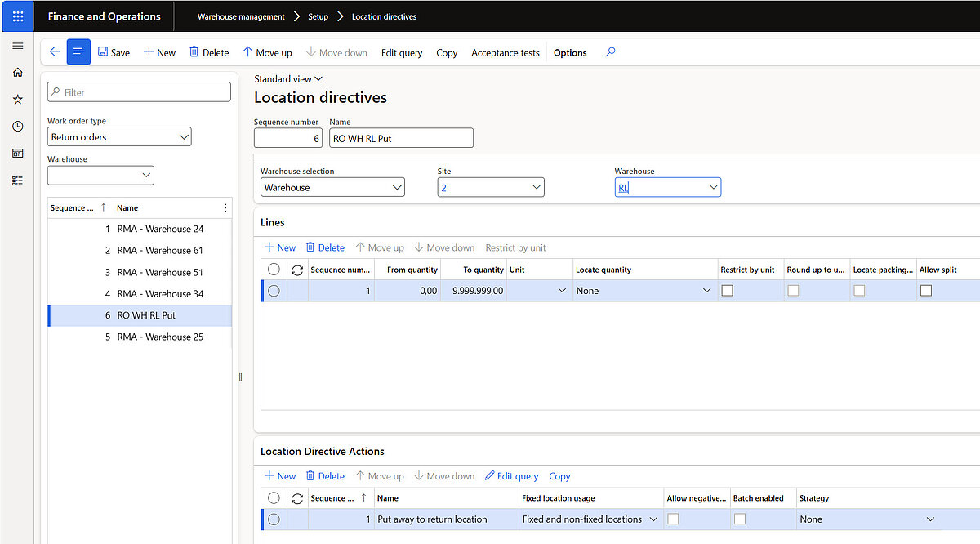The image size is (980, 544).
Task: Enable Allow split on the line
Action: coord(927,290)
